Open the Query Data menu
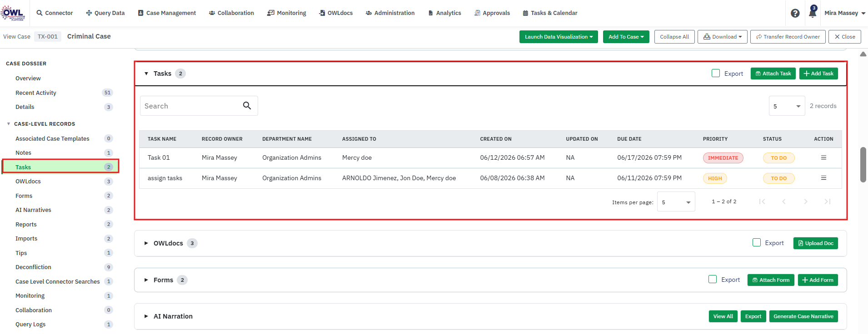The image size is (868, 334). 105,13
